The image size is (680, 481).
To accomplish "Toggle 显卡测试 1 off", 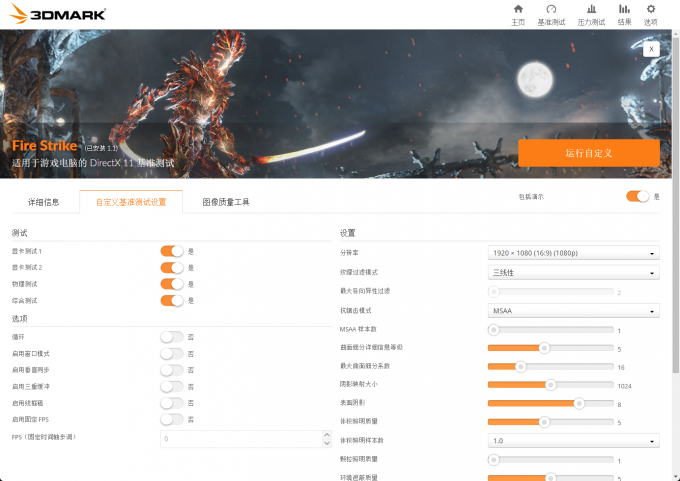I will (172, 251).
